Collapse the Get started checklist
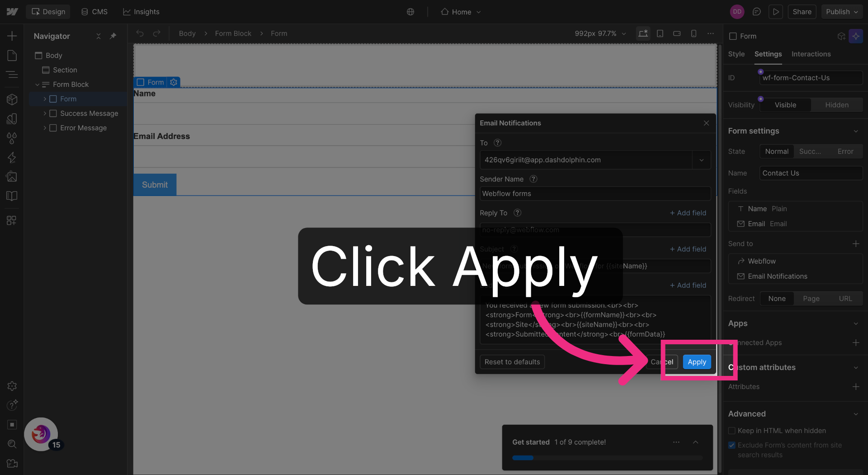The height and width of the screenshot is (475, 868). tap(696, 442)
